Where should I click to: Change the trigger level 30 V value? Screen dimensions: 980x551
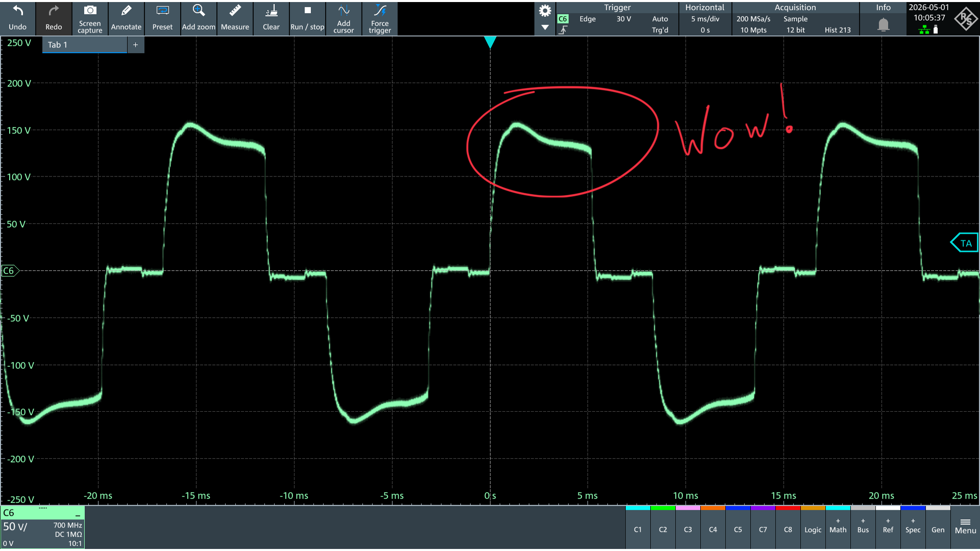[x=624, y=19]
